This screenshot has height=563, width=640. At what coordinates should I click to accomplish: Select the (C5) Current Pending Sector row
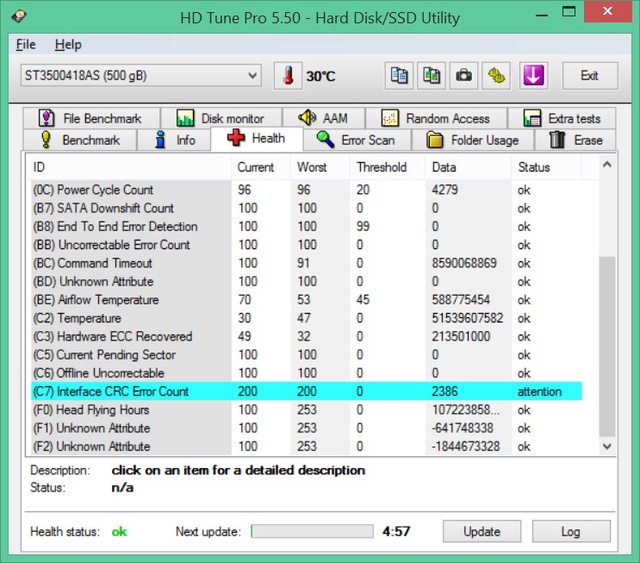(306, 355)
